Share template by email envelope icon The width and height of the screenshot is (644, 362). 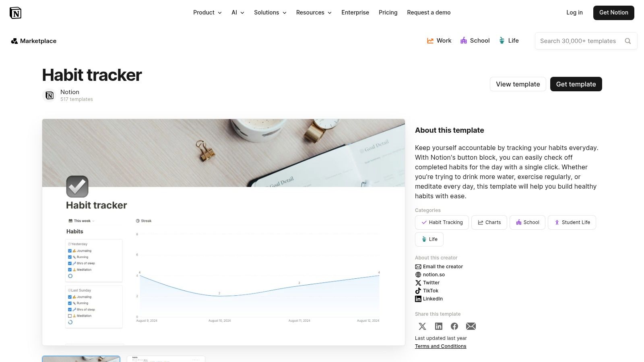[471, 326]
